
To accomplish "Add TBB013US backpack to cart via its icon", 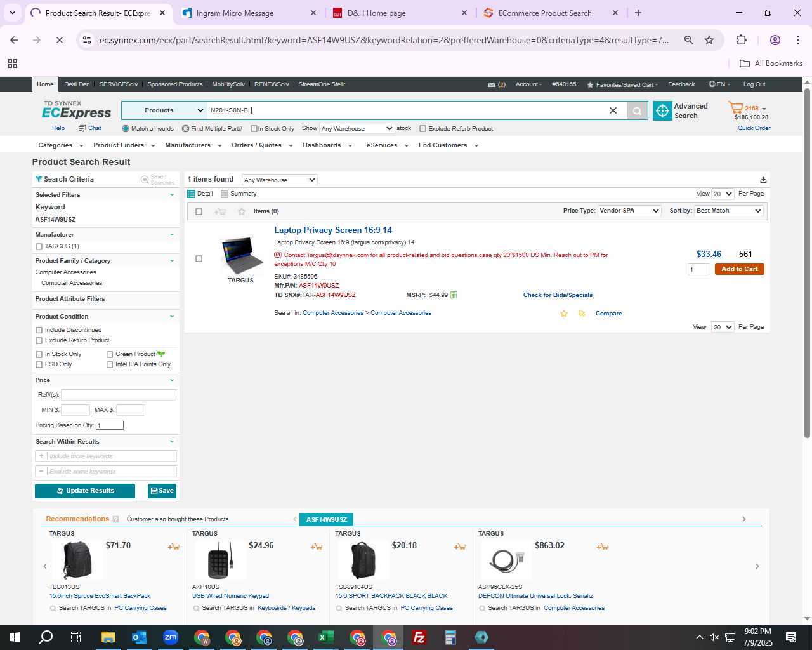I will (x=174, y=547).
